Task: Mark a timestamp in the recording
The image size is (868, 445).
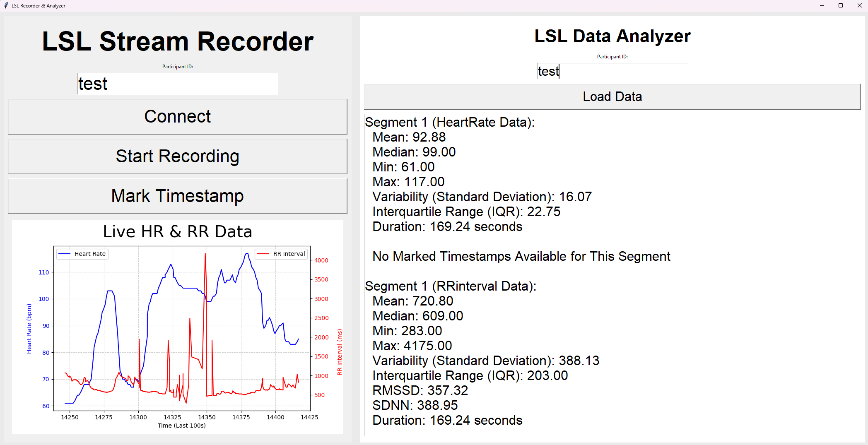Action: click(x=177, y=196)
